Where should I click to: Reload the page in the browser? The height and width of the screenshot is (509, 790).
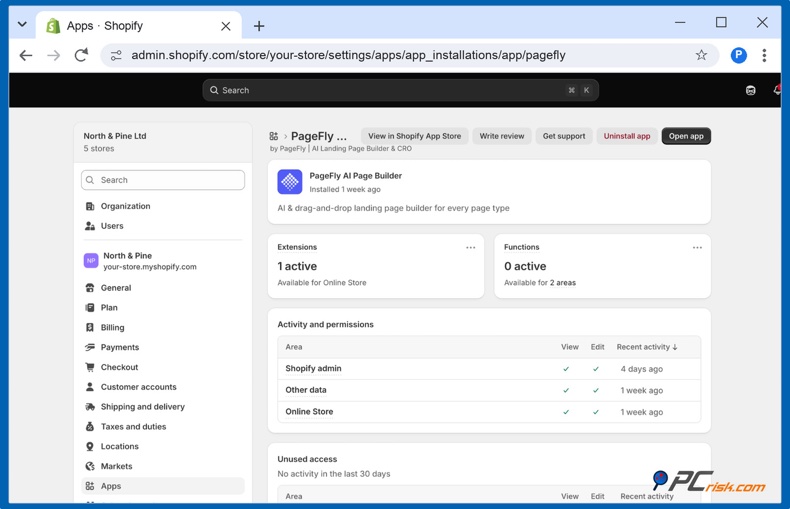(x=81, y=55)
